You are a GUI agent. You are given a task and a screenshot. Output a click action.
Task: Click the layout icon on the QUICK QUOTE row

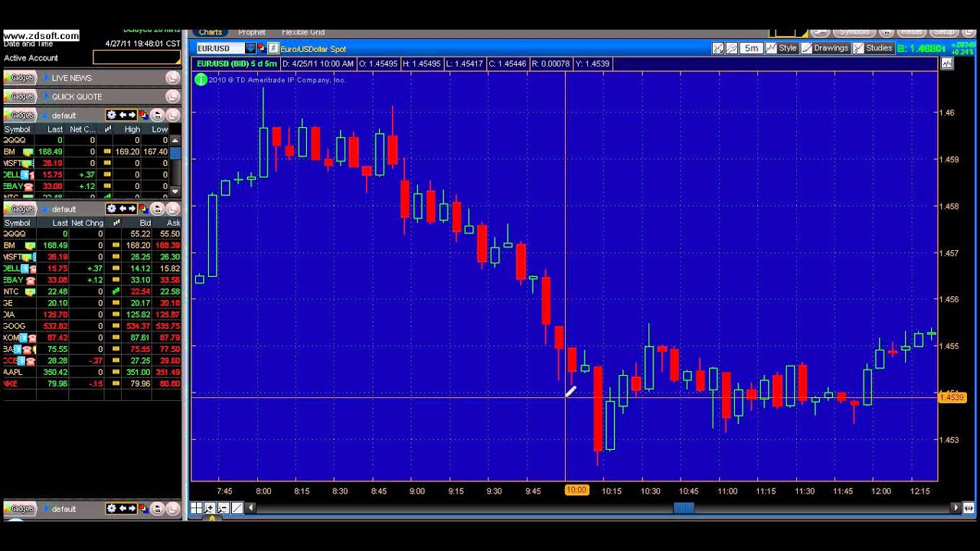(x=172, y=96)
